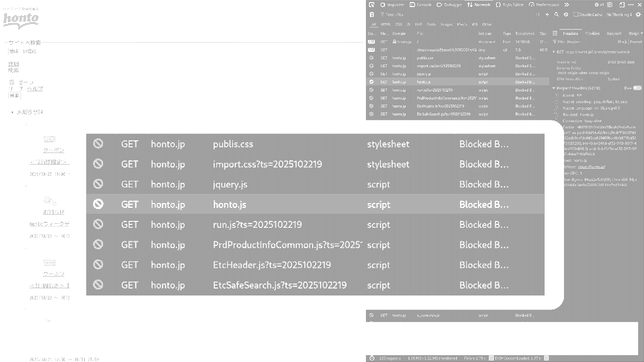Filter requests by Media
This screenshot has width=644, height=362.
pos(462,24)
